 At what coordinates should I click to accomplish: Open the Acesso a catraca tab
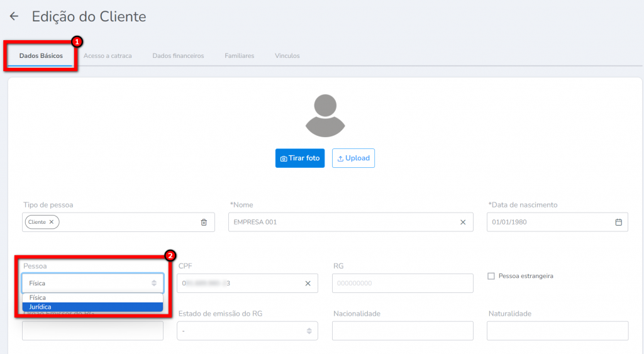click(108, 56)
